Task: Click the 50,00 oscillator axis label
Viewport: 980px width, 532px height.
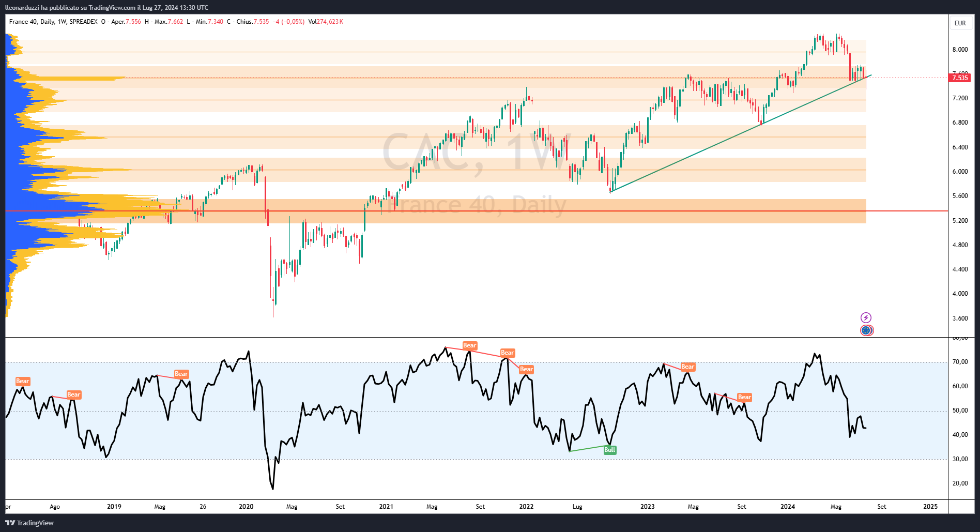Action: [x=960, y=411]
